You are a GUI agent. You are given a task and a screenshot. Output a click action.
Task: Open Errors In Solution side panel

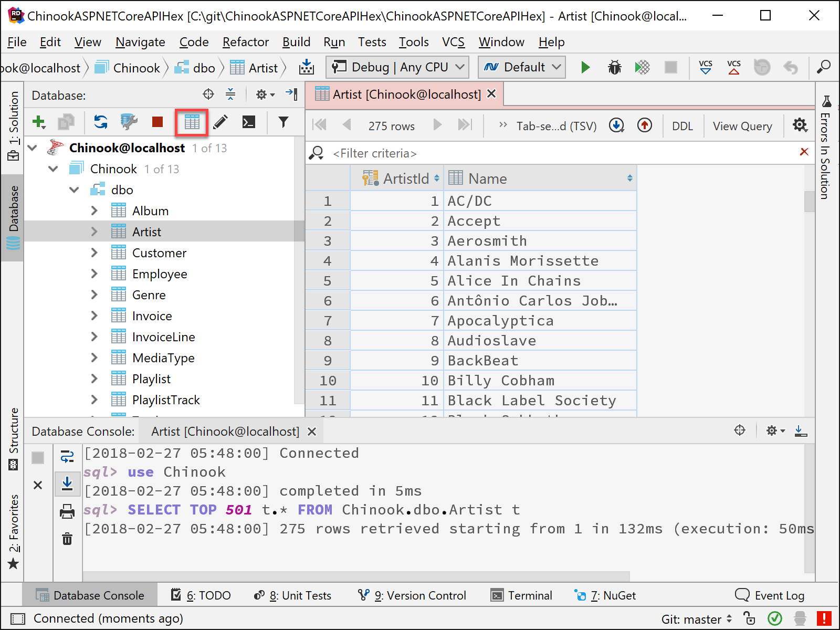(826, 147)
